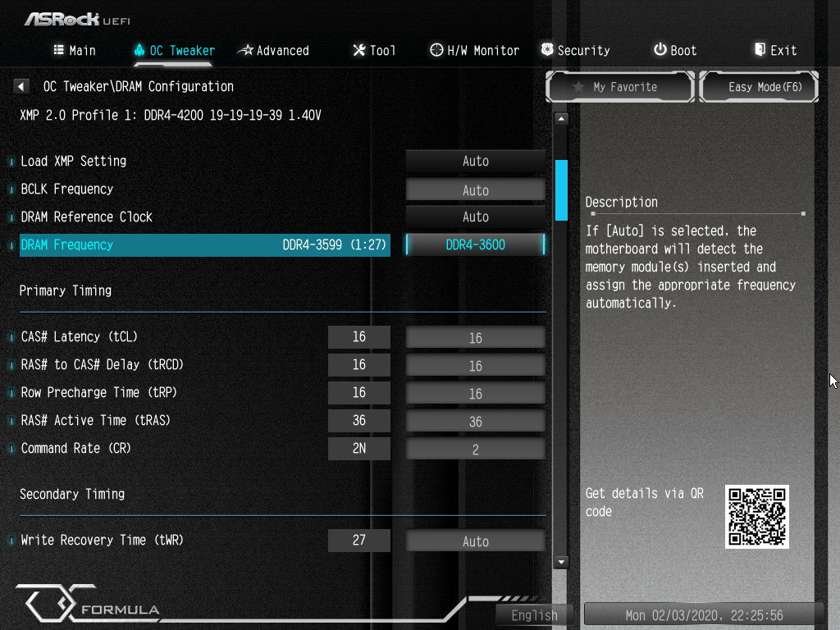Switch to the Advanced tab
Screen dimensions: 840x630
tap(273, 50)
